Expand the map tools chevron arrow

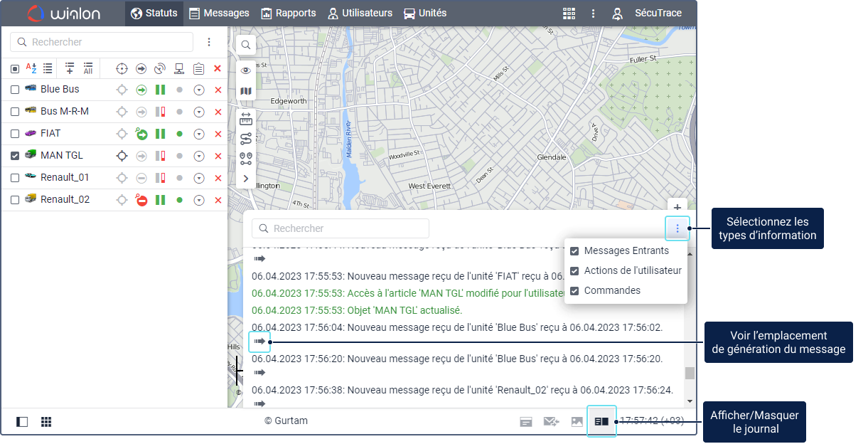(245, 179)
